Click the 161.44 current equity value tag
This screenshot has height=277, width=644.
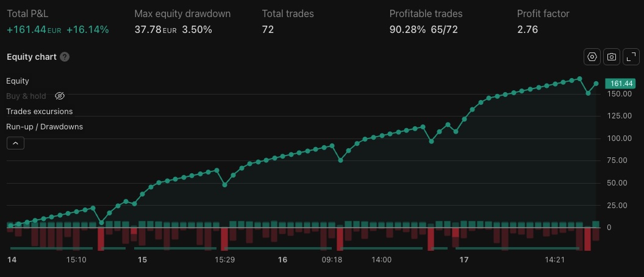[620, 84]
